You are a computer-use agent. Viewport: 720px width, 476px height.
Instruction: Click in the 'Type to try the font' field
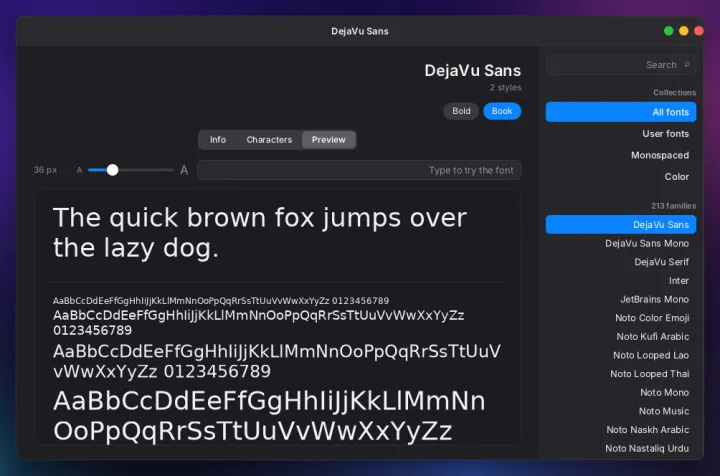(359, 170)
